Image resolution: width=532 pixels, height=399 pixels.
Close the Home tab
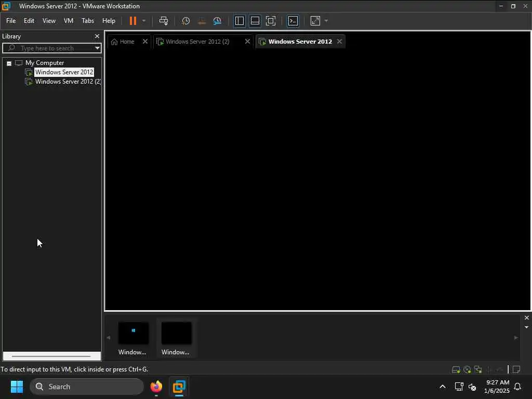(145, 42)
